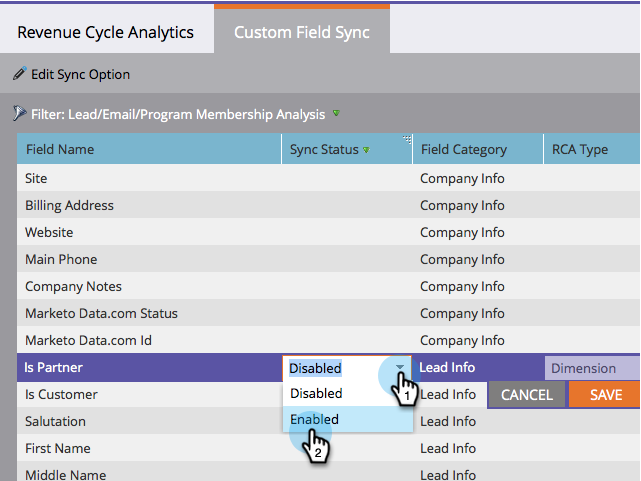Click the RCA Type column header

click(580, 150)
